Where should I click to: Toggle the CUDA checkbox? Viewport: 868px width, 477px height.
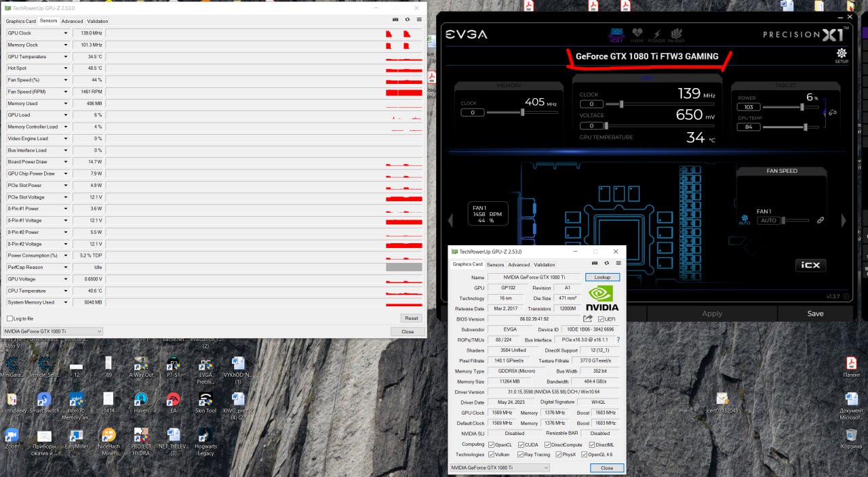point(520,444)
